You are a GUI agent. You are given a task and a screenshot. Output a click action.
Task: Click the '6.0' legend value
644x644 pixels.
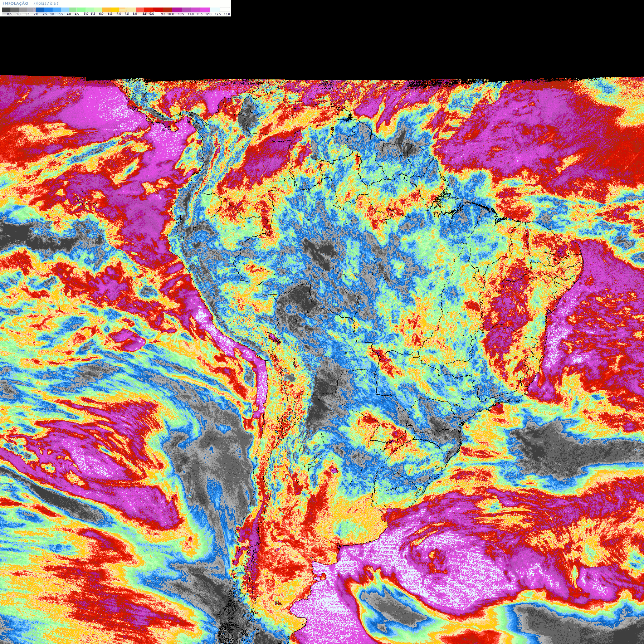pyautogui.click(x=101, y=14)
